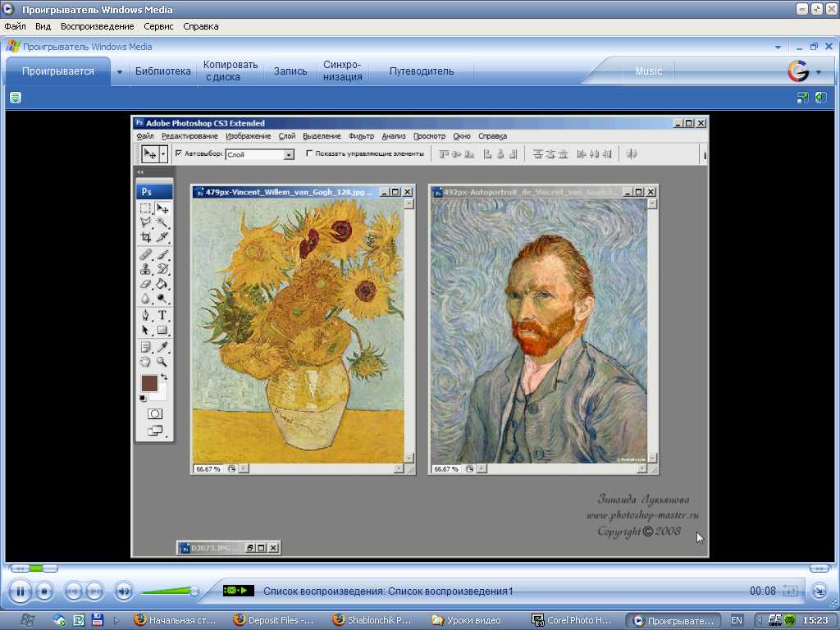Click the brown foreground color swatch

pyautogui.click(x=149, y=383)
